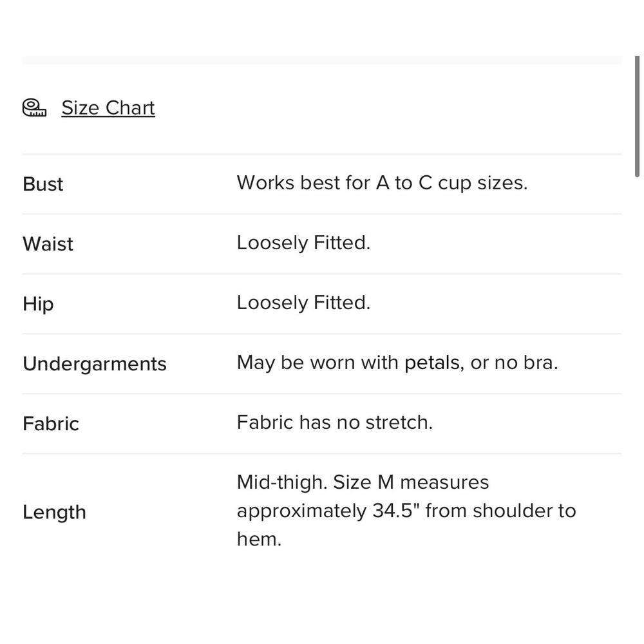Select the Waist row label
The height and width of the screenshot is (644, 644).
48,244
